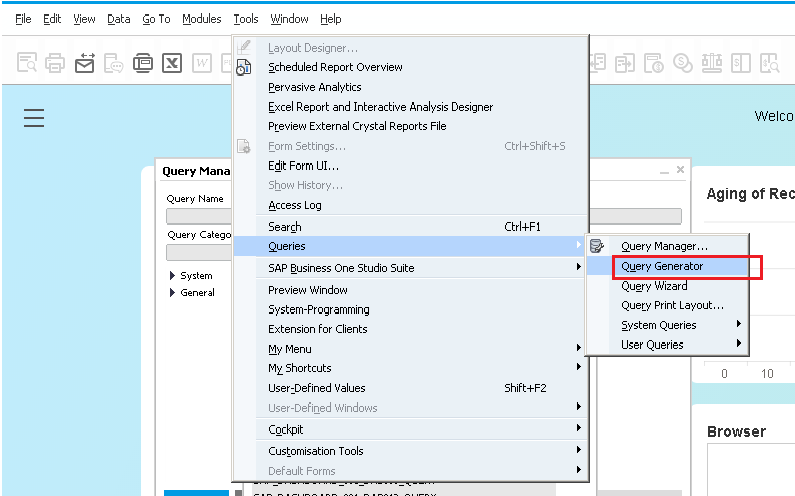Viewport: 795px width, 496px height.
Task: Open Query Manager from the submenu
Action: click(x=664, y=246)
